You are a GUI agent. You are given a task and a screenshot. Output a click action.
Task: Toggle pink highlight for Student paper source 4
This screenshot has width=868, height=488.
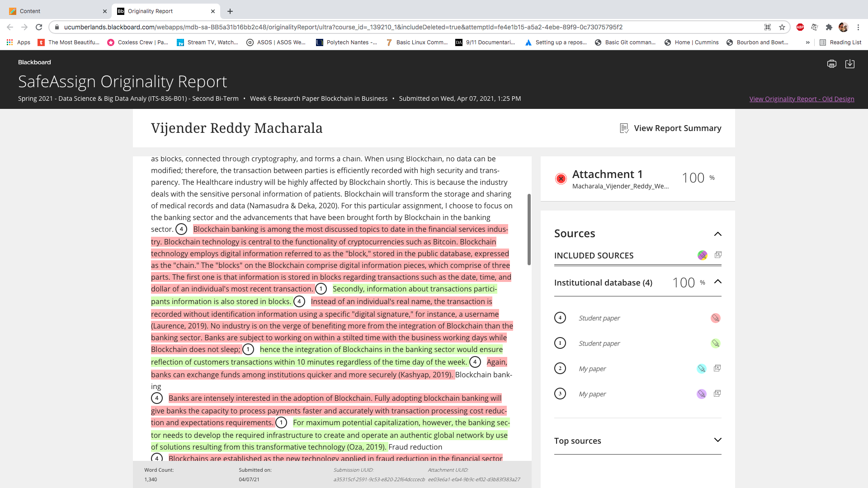715,318
